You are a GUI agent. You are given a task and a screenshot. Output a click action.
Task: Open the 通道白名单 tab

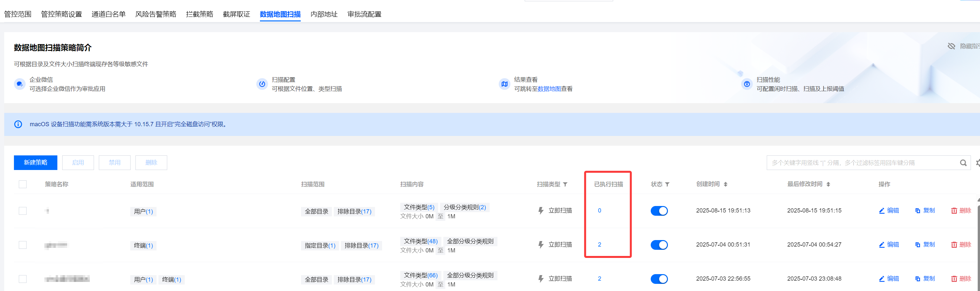pos(109,14)
